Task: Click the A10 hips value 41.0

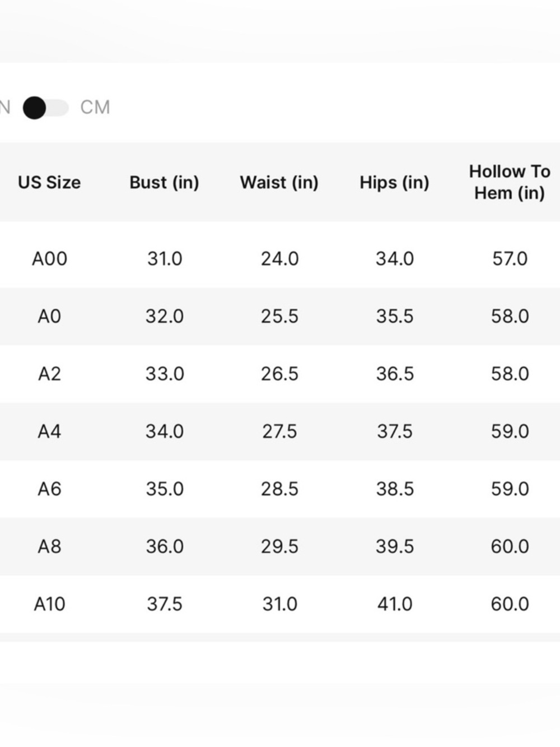Action: (395, 604)
